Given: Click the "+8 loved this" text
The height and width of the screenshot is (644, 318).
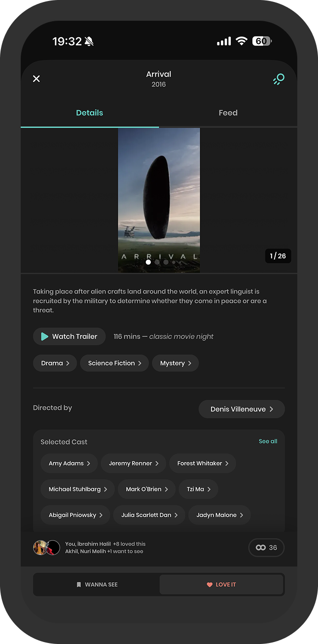Looking at the screenshot, I should pyautogui.click(x=129, y=544).
